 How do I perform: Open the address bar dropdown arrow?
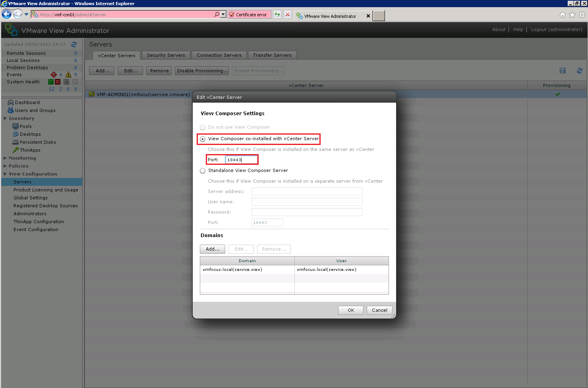pyautogui.click(x=223, y=15)
